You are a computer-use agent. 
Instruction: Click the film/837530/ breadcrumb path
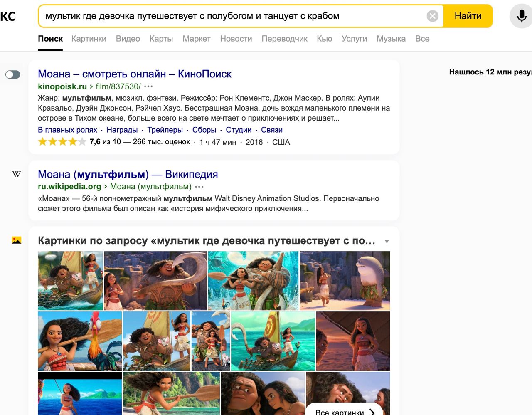coord(118,86)
